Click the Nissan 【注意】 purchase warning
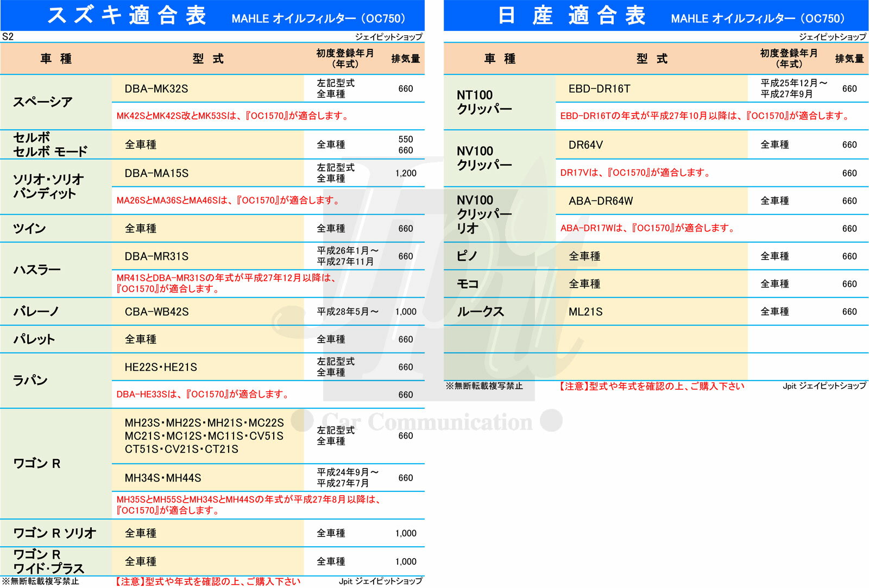 click(x=651, y=386)
